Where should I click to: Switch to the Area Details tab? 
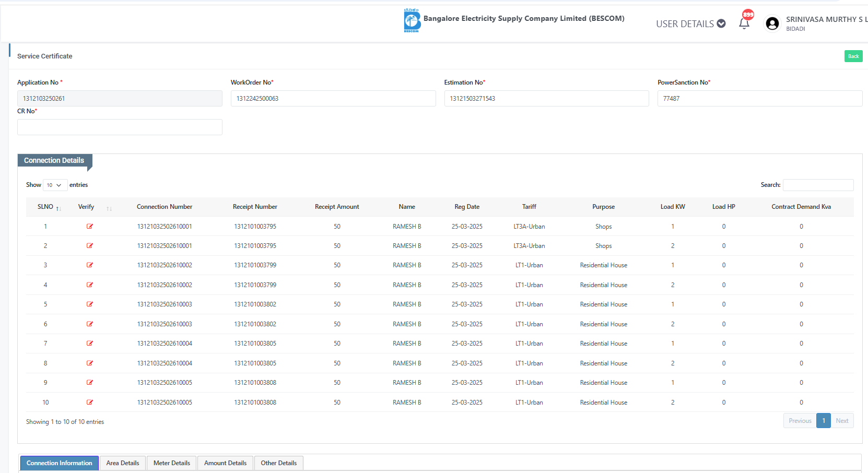click(x=123, y=463)
